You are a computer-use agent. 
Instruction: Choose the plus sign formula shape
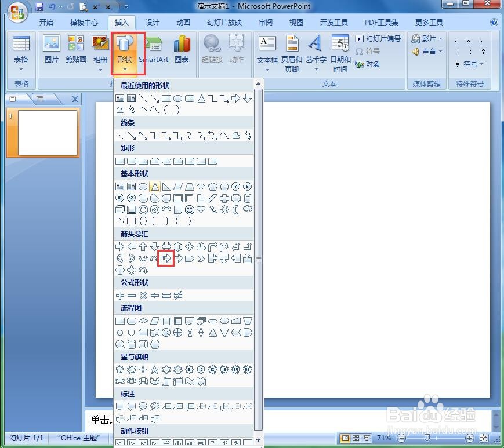119,295
